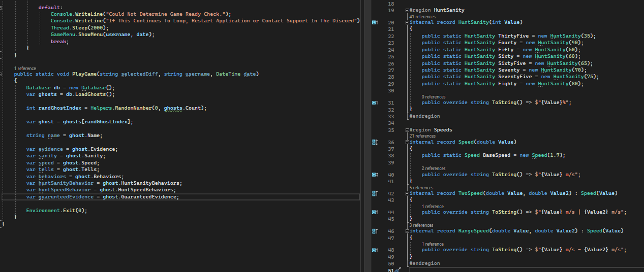
Task: Click Environment.Exit(0) statement
Action: [57, 211]
